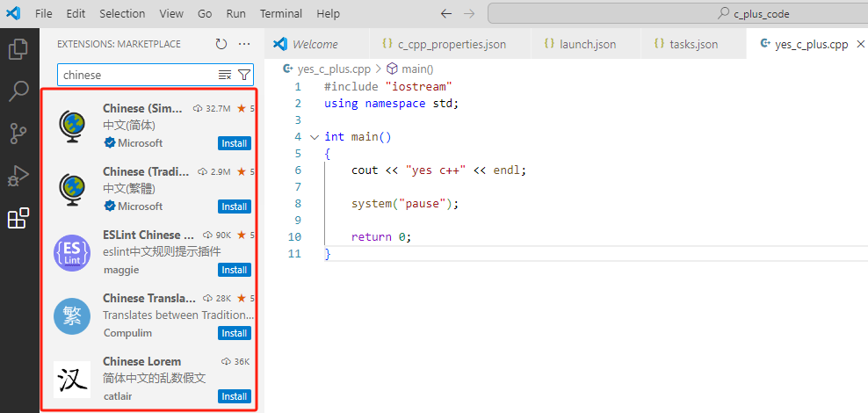Open the filter extensions funnel menu
This screenshot has height=413, width=868.
coord(244,75)
